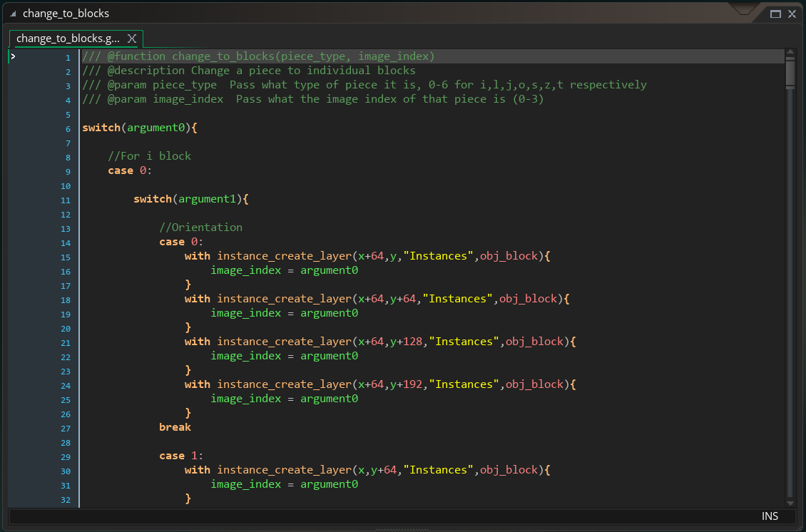
Task: Close the change_to_blocks script window
Action: [792, 14]
